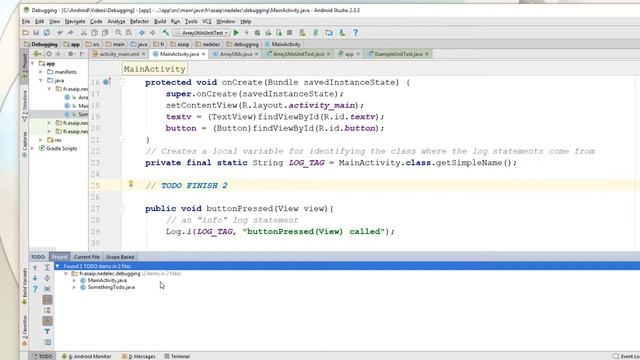This screenshot has height=360, width=640.
Task: Open the Project Structure toolbar icon
Action: pyautogui.click(x=329, y=33)
